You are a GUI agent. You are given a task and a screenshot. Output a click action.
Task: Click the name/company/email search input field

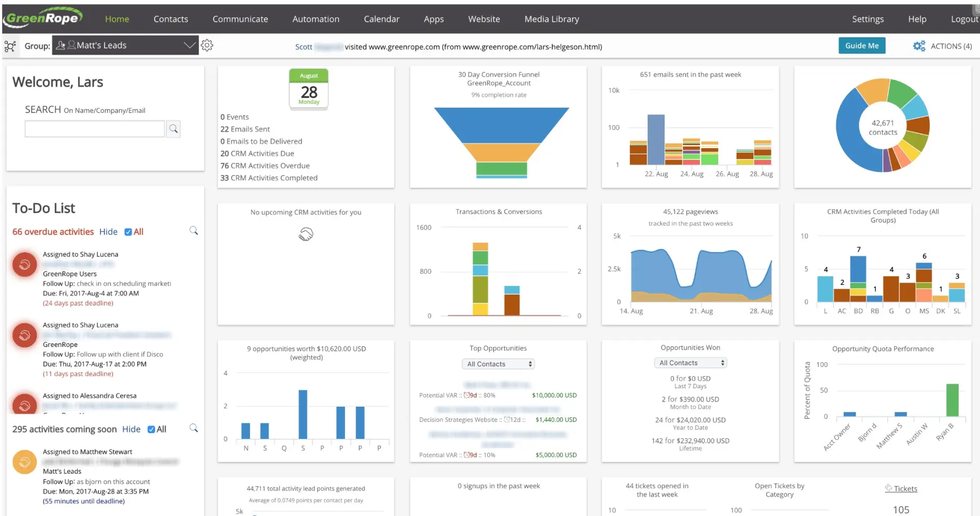point(94,129)
